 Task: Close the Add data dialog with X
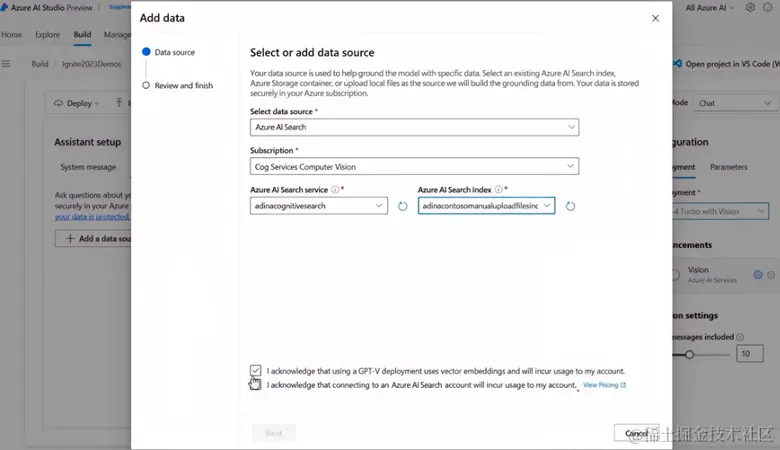tap(655, 18)
